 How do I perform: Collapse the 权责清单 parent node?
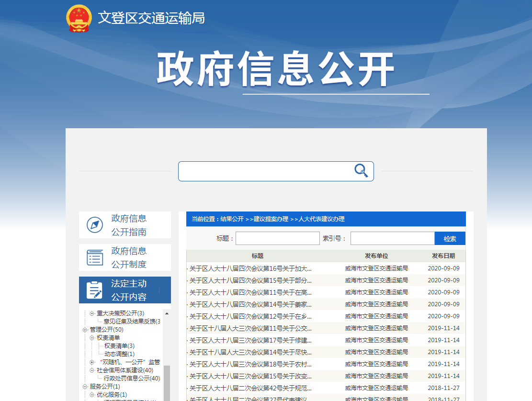coord(92,338)
